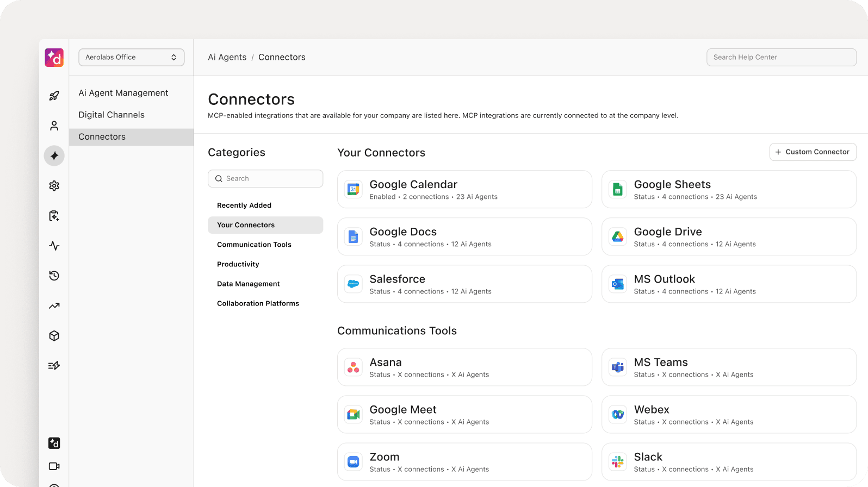Image resolution: width=868 pixels, height=487 pixels.
Task: Click the Dialpad logo icon
Action: click(x=54, y=58)
